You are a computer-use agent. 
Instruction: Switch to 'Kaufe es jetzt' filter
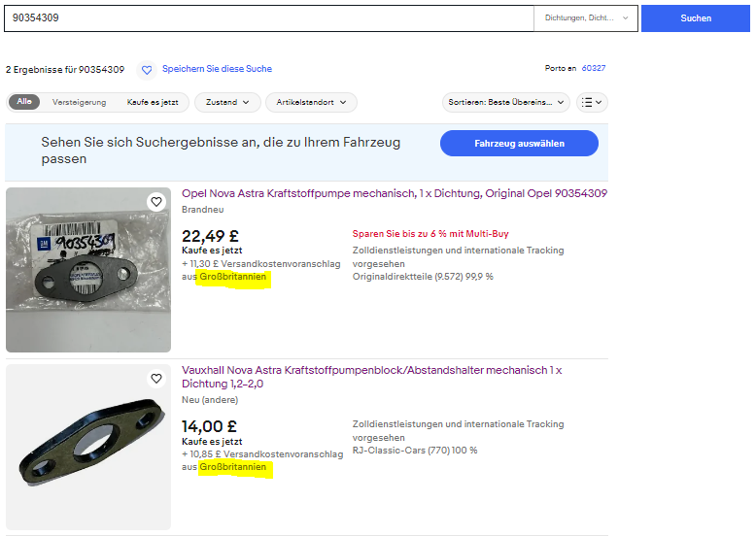pyautogui.click(x=153, y=102)
